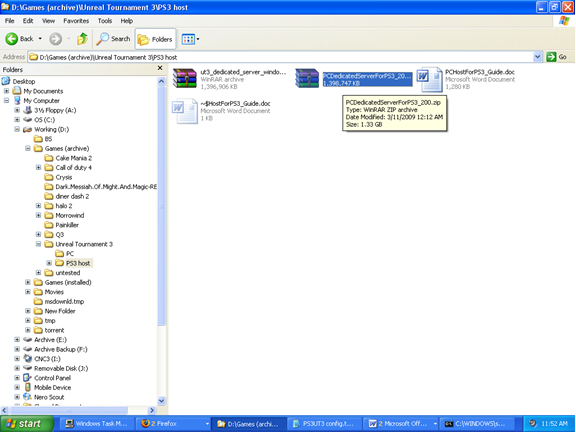Select the OS (C:) drive icon
This screenshot has width=576, height=433.
(x=28, y=120)
